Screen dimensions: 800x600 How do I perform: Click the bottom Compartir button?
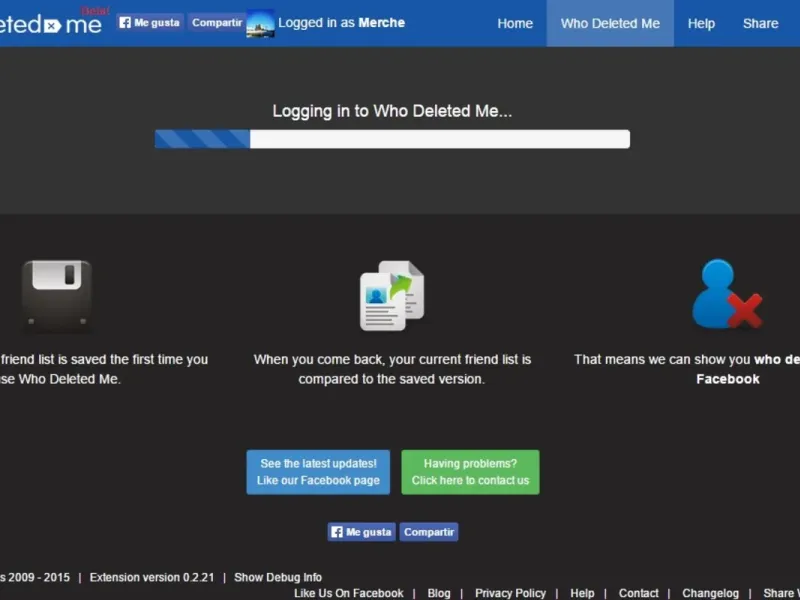coord(429,532)
